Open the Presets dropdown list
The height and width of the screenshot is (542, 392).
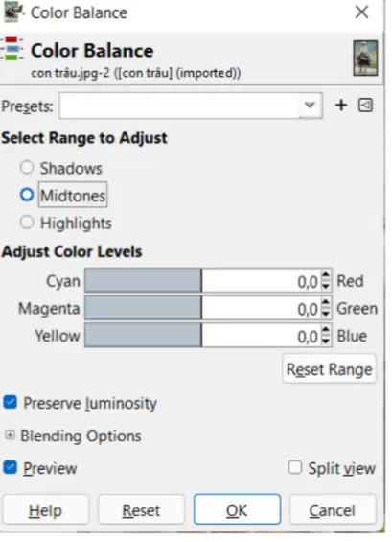[191, 106]
